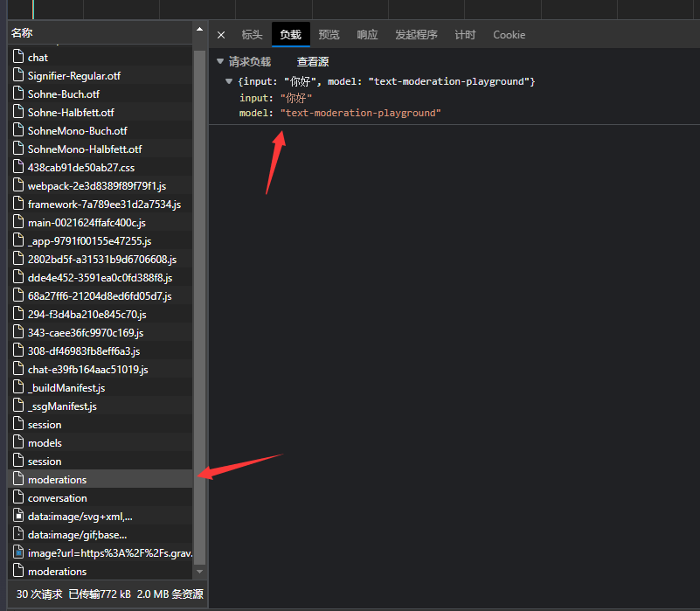Click the network timeline overview bar
The image size is (700, 611).
tap(354, 10)
